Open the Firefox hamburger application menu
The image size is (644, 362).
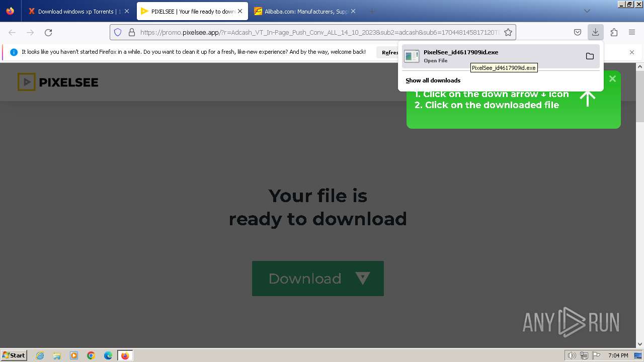[632, 32]
